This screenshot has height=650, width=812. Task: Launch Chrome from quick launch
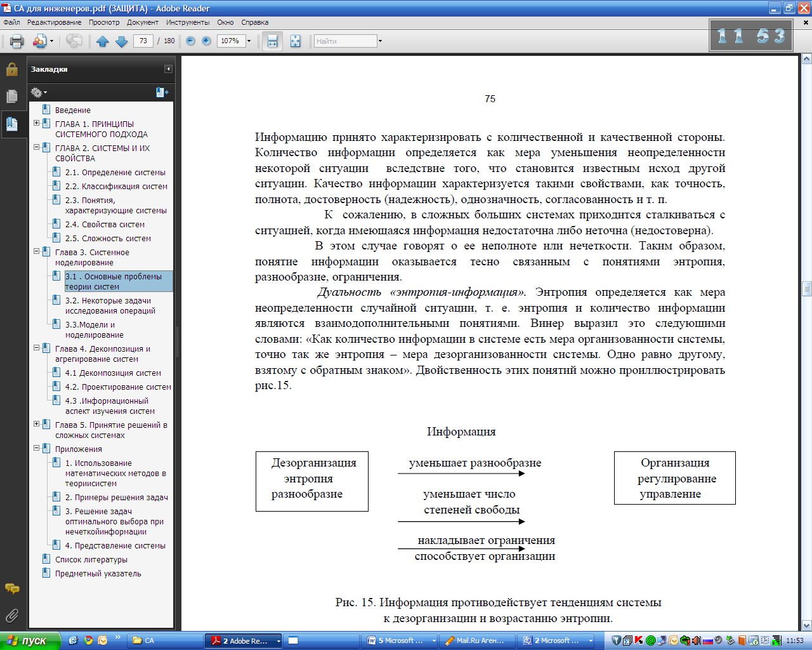tap(88, 641)
